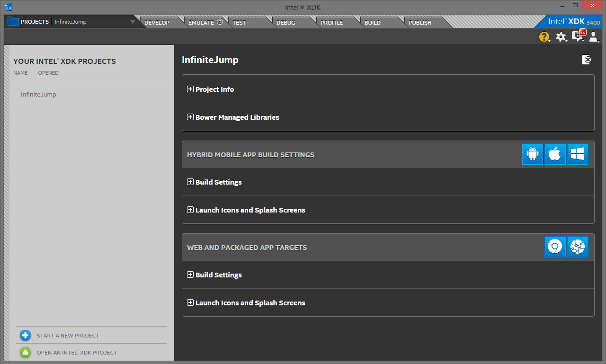The image size is (606, 364).
Task: Click the Projects folder icon
Action: coord(13,21)
